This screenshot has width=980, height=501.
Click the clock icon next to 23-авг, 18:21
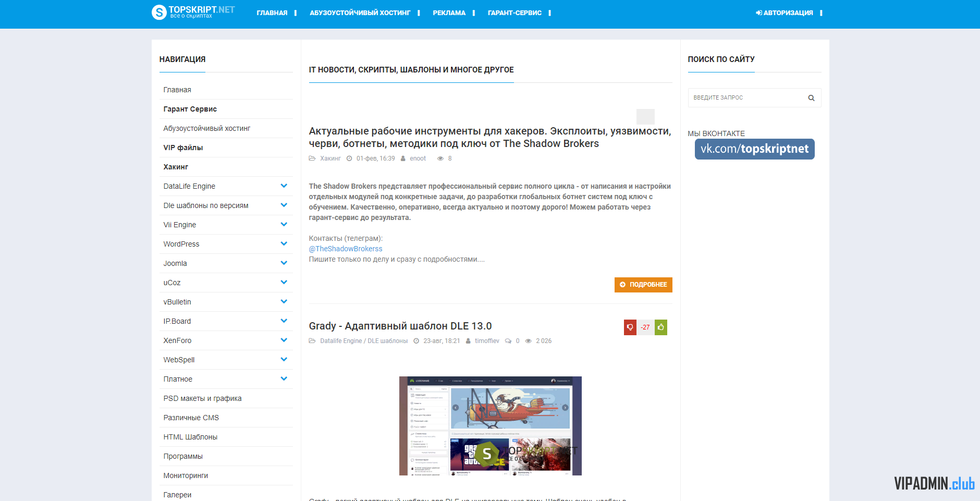coord(416,341)
